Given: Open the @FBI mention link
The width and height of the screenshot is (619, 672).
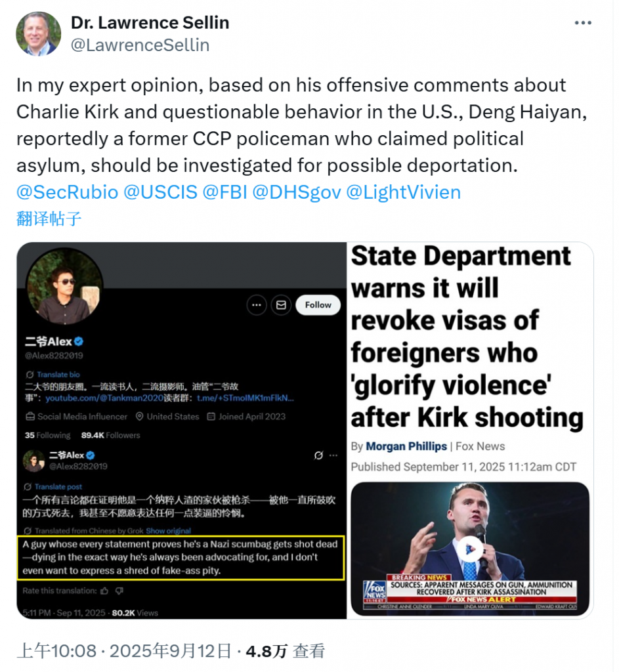Looking at the screenshot, I should tap(225, 192).
